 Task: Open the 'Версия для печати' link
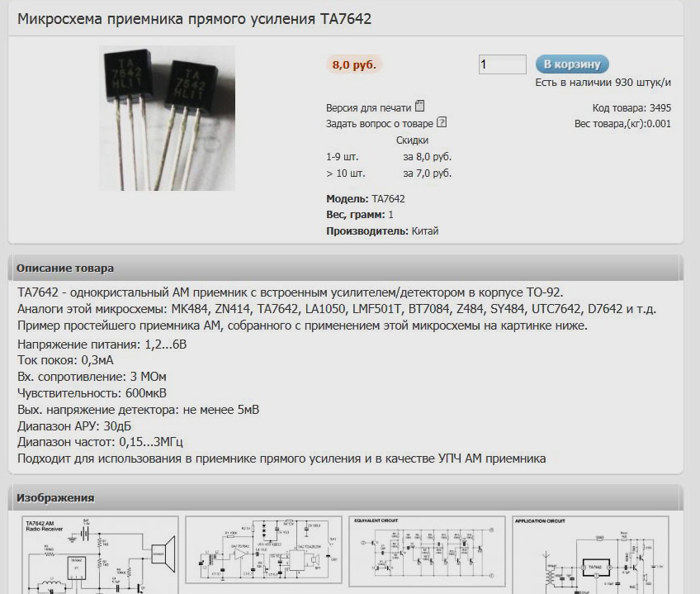pos(368,108)
